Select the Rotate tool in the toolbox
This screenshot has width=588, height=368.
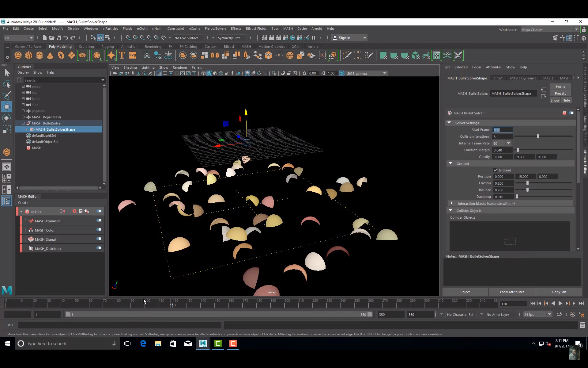pos(6,118)
